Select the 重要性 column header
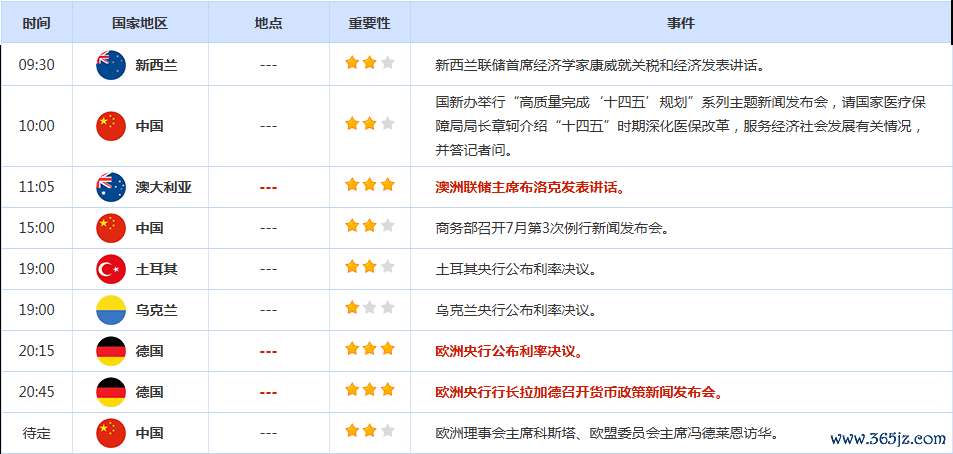This screenshot has width=953, height=454. pos(369,23)
